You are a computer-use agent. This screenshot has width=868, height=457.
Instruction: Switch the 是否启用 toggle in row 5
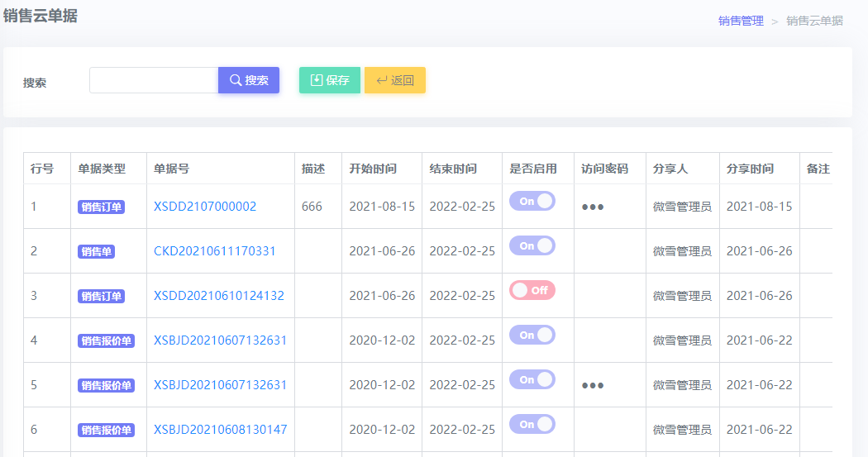(x=532, y=379)
